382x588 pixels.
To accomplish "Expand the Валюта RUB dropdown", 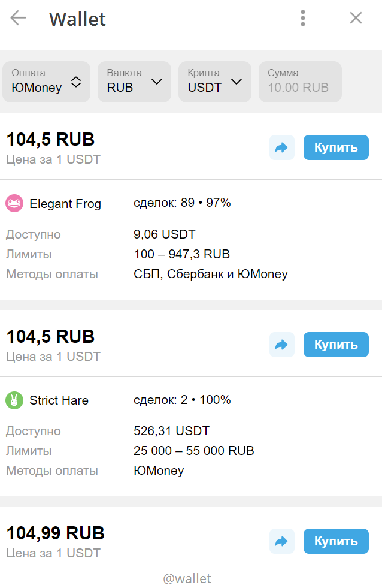I will pos(135,82).
